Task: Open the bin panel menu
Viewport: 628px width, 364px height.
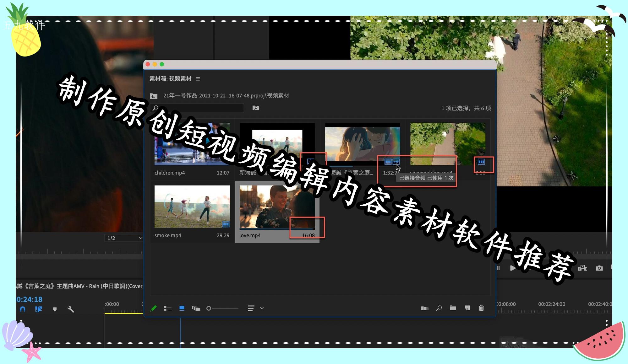Action: [x=198, y=79]
